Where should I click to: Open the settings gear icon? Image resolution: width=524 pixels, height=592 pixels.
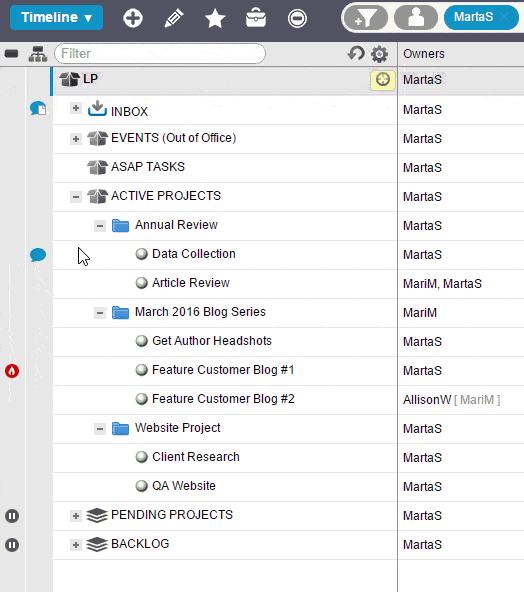(379, 54)
